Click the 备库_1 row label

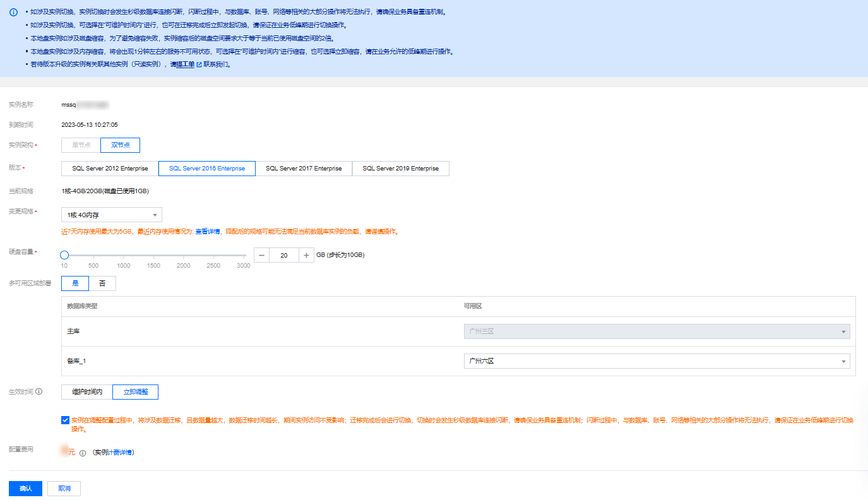point(76,361)
